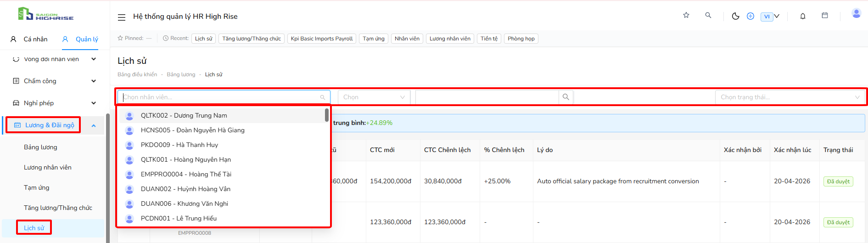Image resolution: width=868 pixels, height=243 pixels.
Task: Go to Bảng lương breadcrumb
Action: [x=181, y=74]
